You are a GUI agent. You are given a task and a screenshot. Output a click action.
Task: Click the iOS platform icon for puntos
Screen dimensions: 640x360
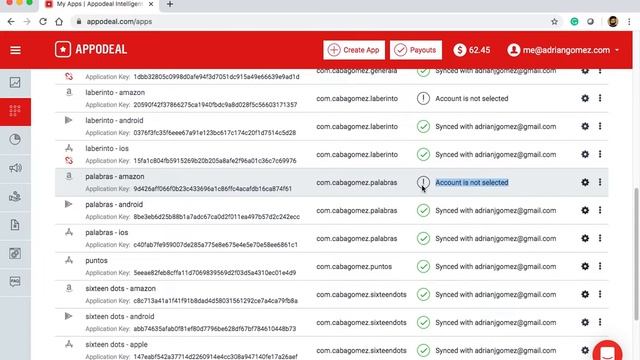pyautogui.click(x=69, y=260)
